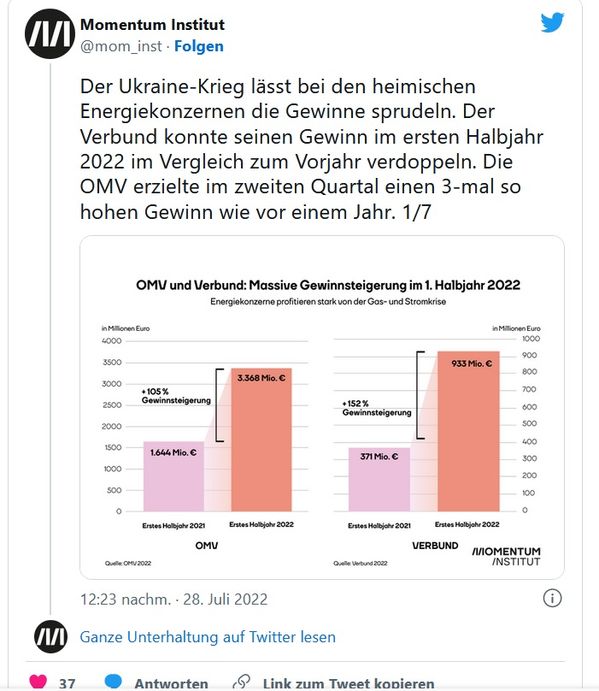The image size is (599, 691).
Task: Click Link zum Tweet kopieren
Action: coord(349,683)
